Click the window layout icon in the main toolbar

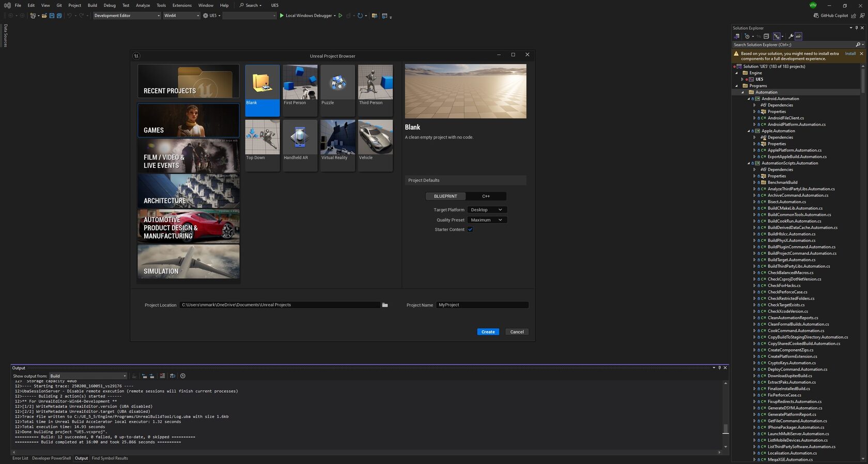coord(384,16)
